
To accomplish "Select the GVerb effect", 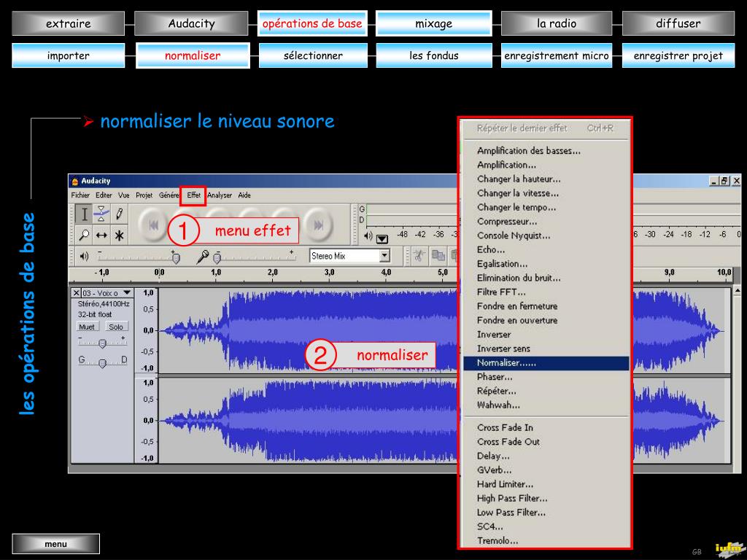I will point(546,470).
